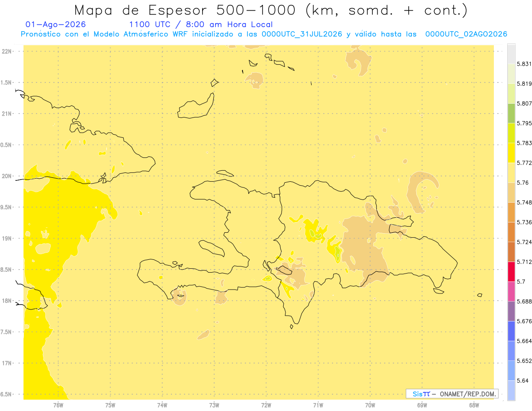Click the legend value 5.664

524,341
